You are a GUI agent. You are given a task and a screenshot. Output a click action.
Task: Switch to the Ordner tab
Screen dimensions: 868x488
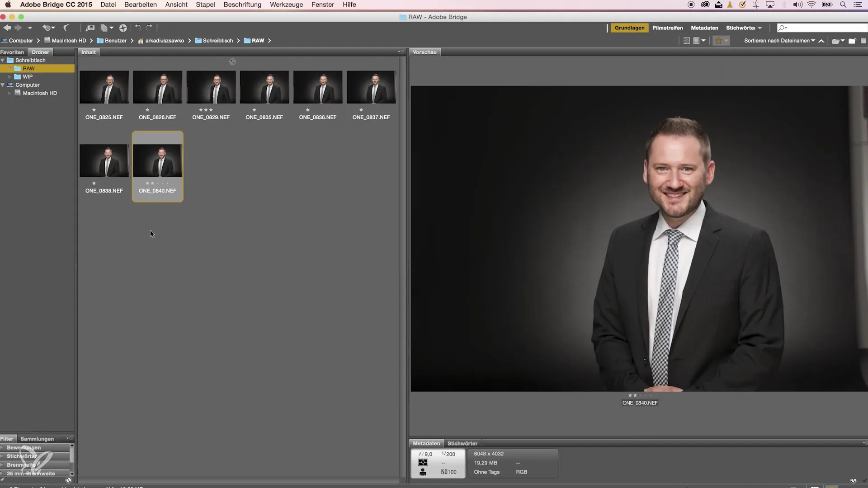pyautogui.click(x=40, y=52)
